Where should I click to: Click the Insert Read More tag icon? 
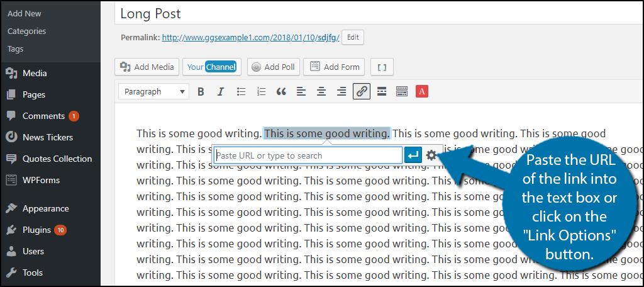[382, 92]
